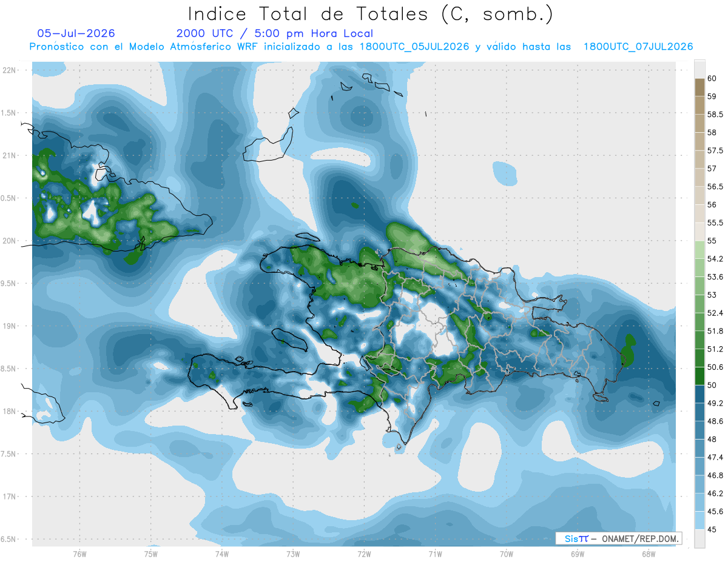Pick the pale green swatch between 54.2 and 55
This screenshot has width=728, height=562.
699,250
